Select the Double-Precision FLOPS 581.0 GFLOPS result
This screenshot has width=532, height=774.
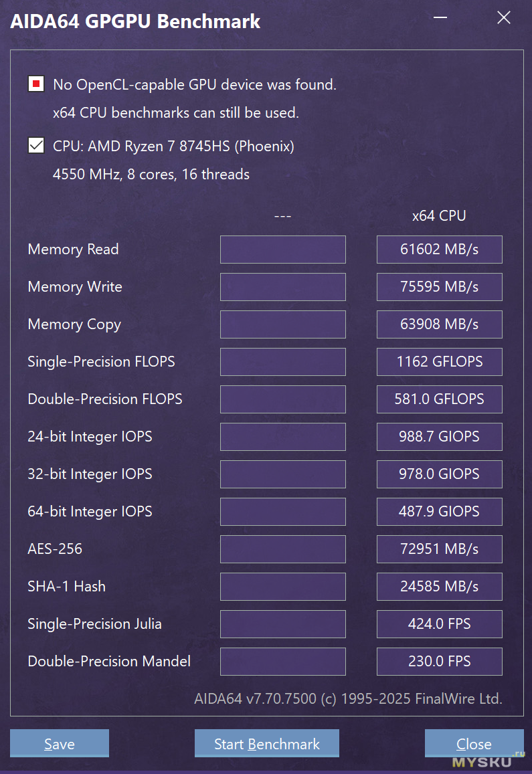click(440, 399)
